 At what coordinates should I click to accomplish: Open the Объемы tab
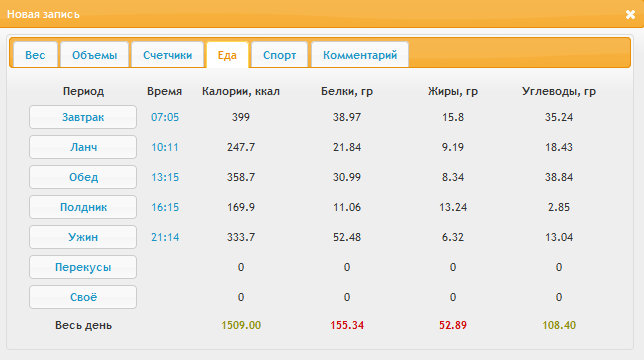click(94, 55)
